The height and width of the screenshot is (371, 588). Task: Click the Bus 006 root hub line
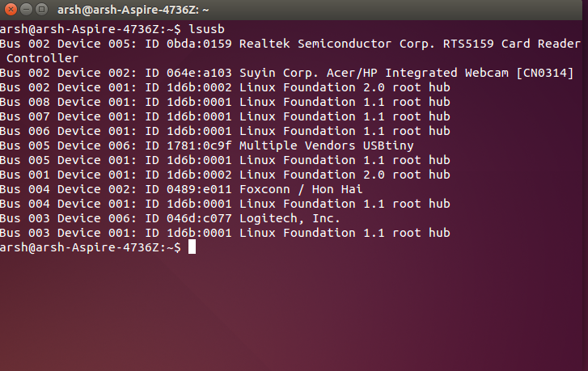tap(225, 131)
